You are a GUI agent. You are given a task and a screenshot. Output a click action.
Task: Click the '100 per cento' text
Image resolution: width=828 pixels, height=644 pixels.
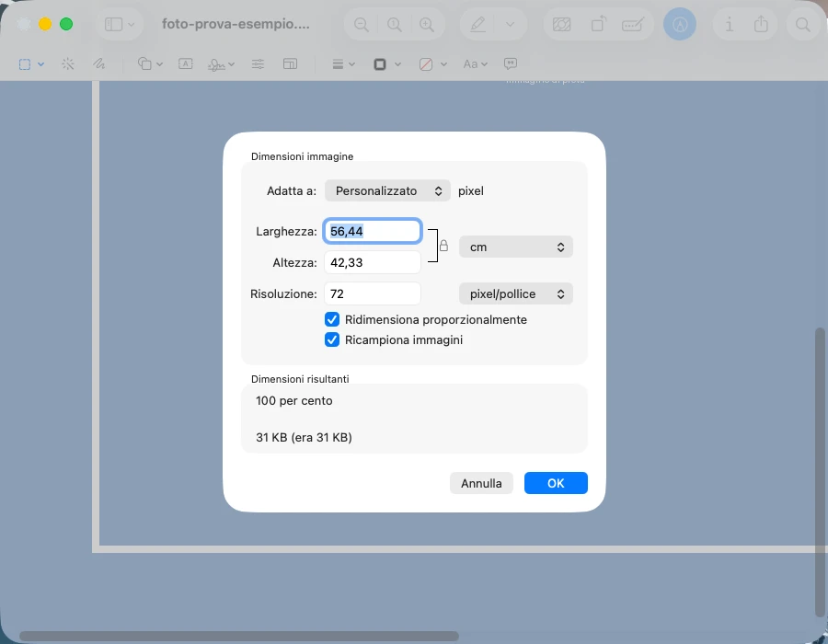click(x=294, y=400)
